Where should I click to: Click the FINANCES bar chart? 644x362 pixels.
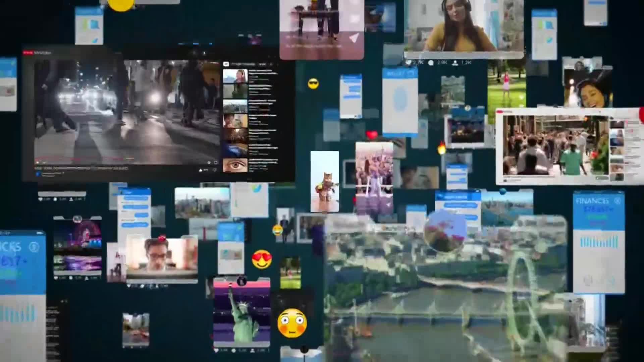click(599, 242)
